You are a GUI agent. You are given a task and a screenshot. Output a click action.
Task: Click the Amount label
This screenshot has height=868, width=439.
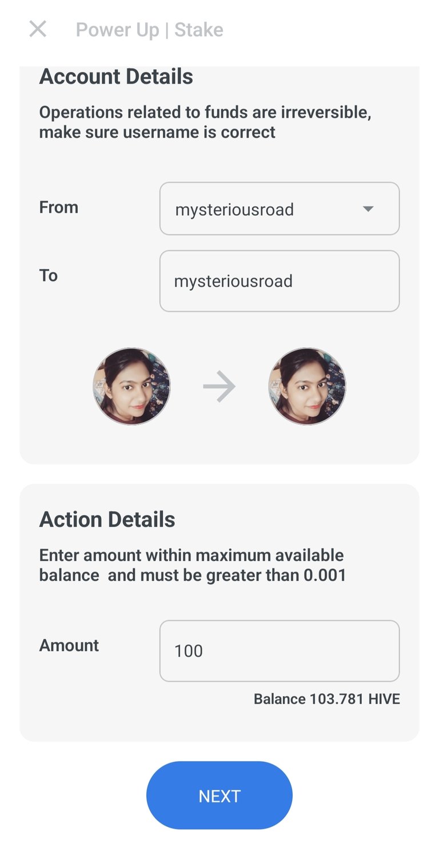pyautogui.click(x=69, y=645)
